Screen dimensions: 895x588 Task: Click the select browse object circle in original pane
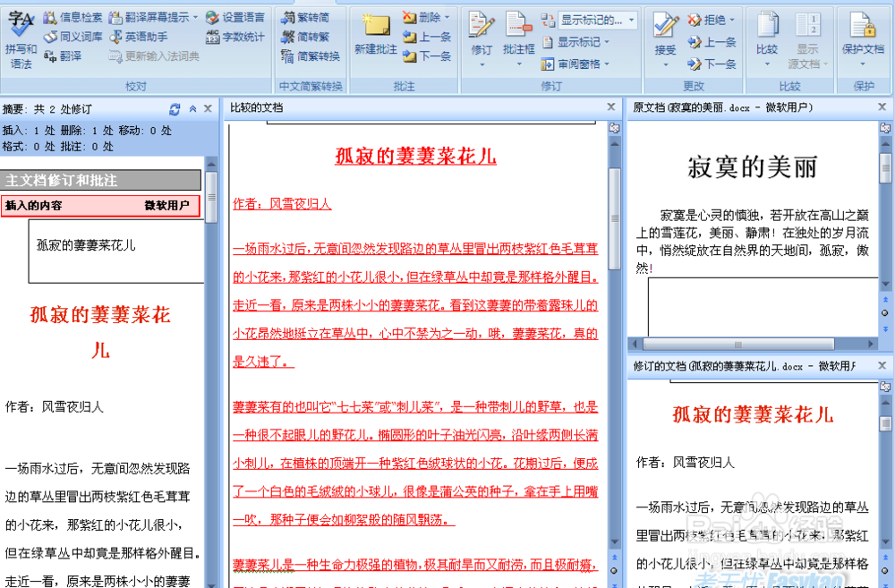click(x=885, y=313)
